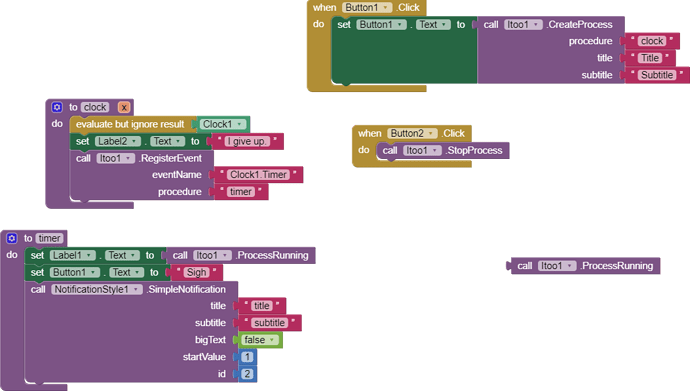Open the Clock1 component dropdown

(223, 124)
